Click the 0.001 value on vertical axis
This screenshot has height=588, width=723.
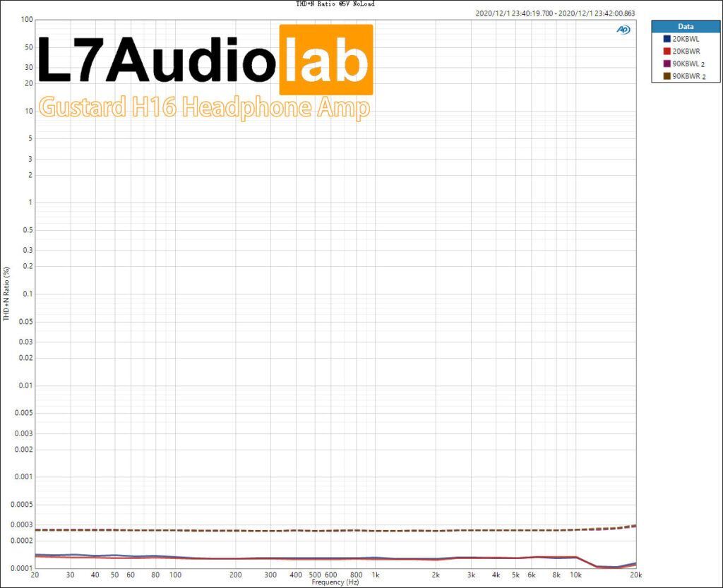(23, 476)
